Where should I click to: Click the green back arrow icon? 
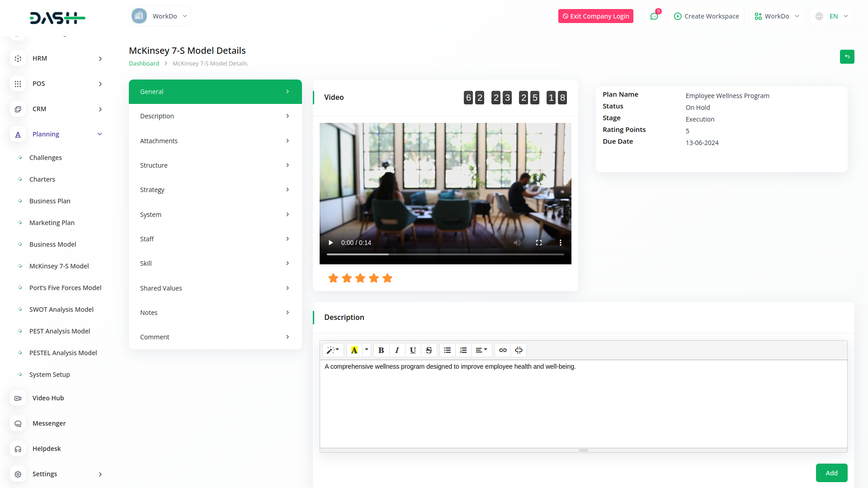(x=847, y=56)
